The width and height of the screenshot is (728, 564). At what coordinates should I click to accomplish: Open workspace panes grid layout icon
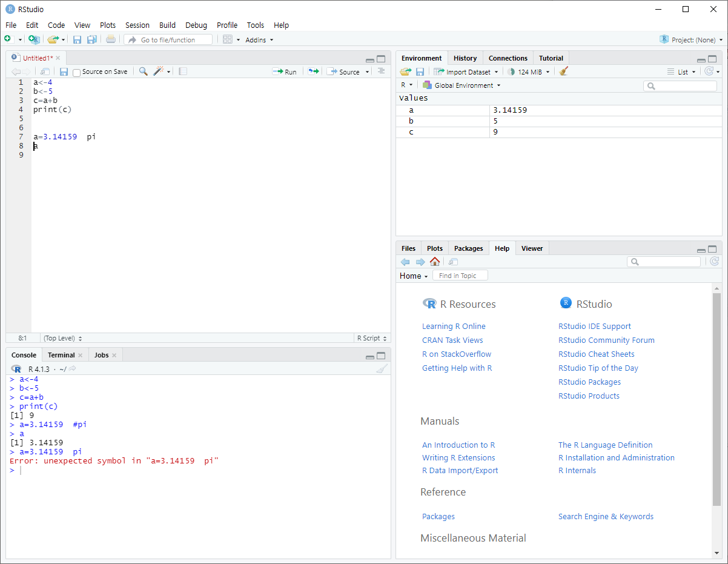228,39
